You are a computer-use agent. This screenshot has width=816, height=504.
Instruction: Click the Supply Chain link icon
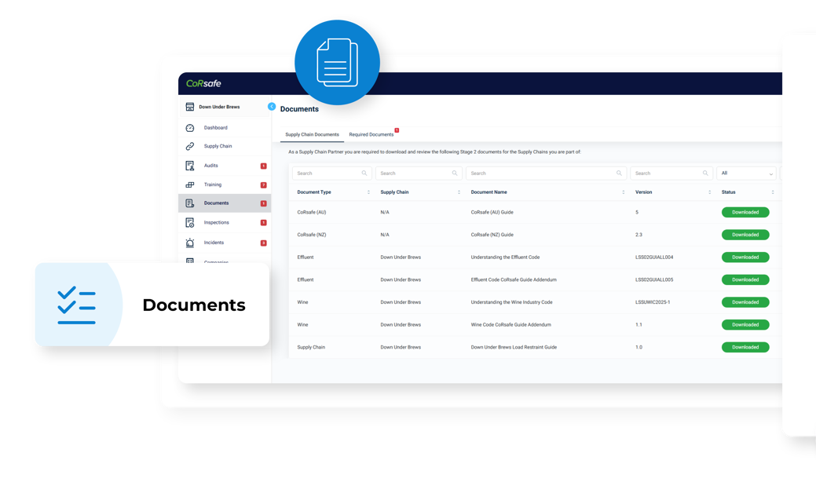tap(190, 146)
